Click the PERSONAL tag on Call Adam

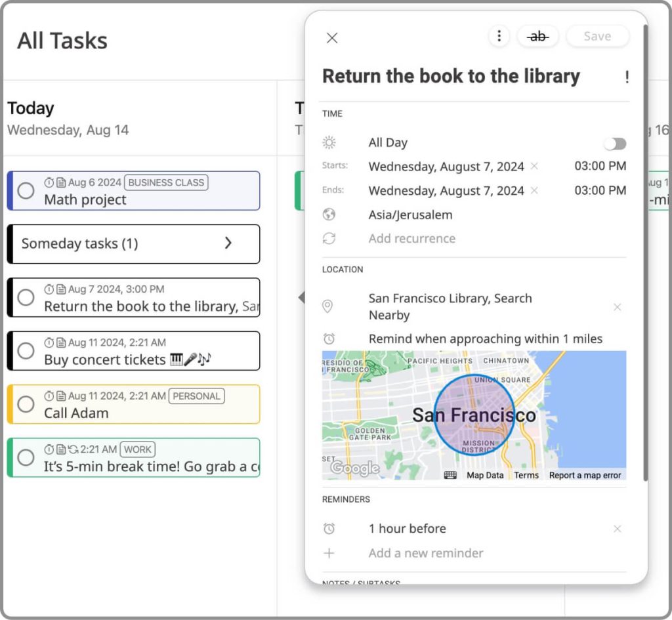pyautogui.click(x=196, y=396)
